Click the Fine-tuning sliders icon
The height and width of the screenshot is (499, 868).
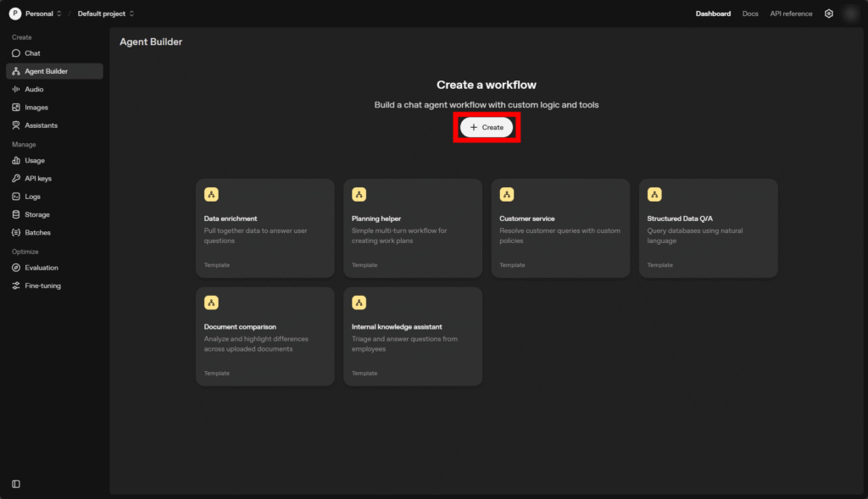coord(16,286)
